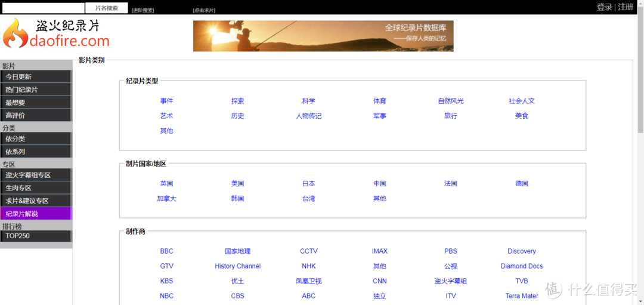This screenshot has height=305, width=644.
Task: Filter by country 德国
Action: [522, 184]
